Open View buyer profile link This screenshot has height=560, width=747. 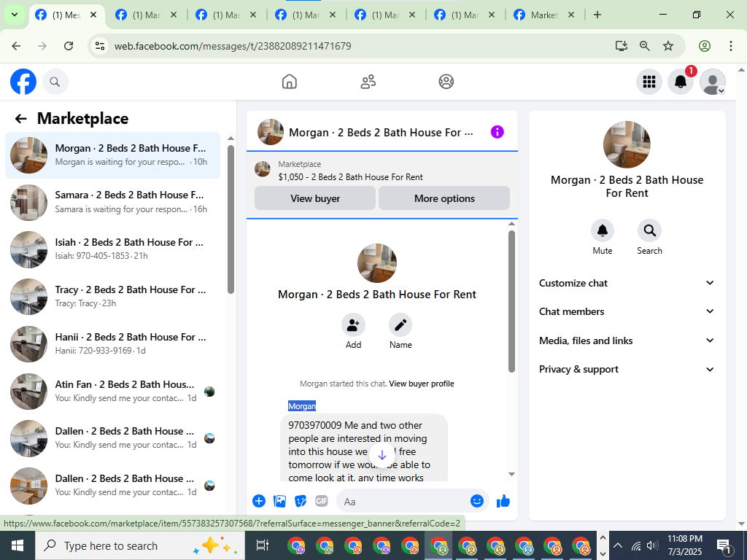[x=422, y=384]
